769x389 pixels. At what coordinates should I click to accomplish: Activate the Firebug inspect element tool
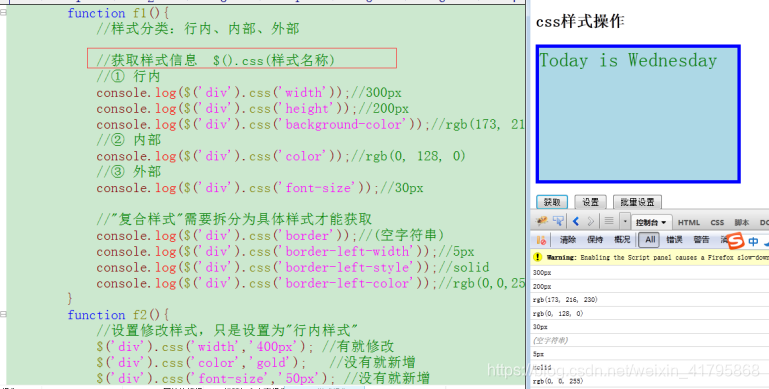click(x=558, y=222)
